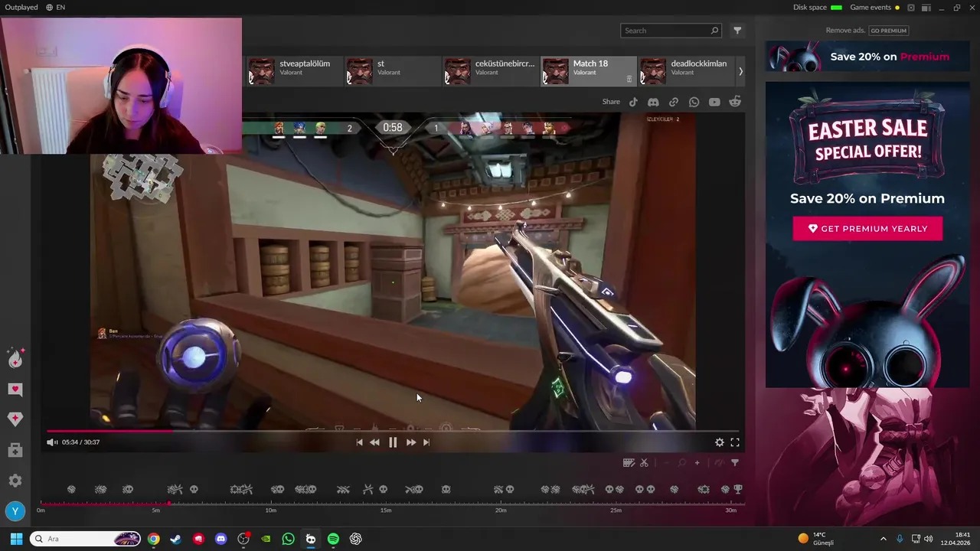This screenshot has height=551, width=980.
Task: Show more clips with right chevron
Action: (x=740, y=71)
